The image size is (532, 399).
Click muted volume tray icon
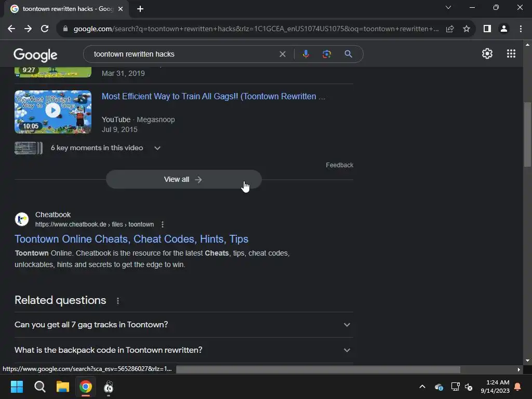click(469, 387)
